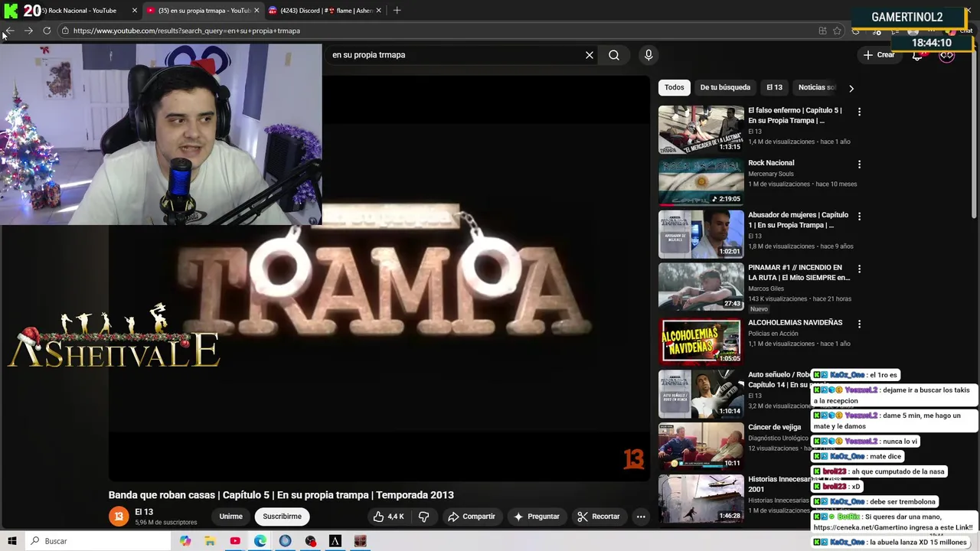
Task: Open options for El falso enfermo video
Action: 859,112
